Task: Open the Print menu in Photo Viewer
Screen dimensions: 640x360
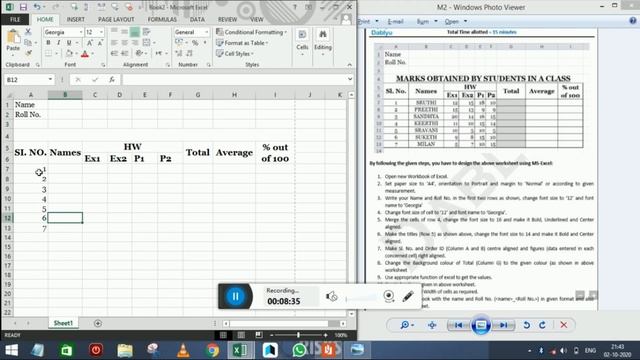Action: 368,21
